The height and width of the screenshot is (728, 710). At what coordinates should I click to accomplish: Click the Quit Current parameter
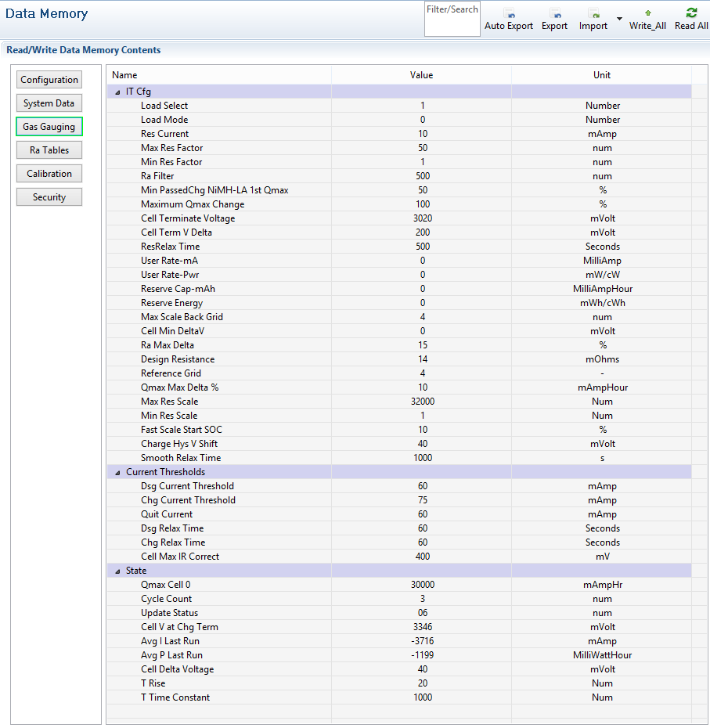(x=167, y=514)
